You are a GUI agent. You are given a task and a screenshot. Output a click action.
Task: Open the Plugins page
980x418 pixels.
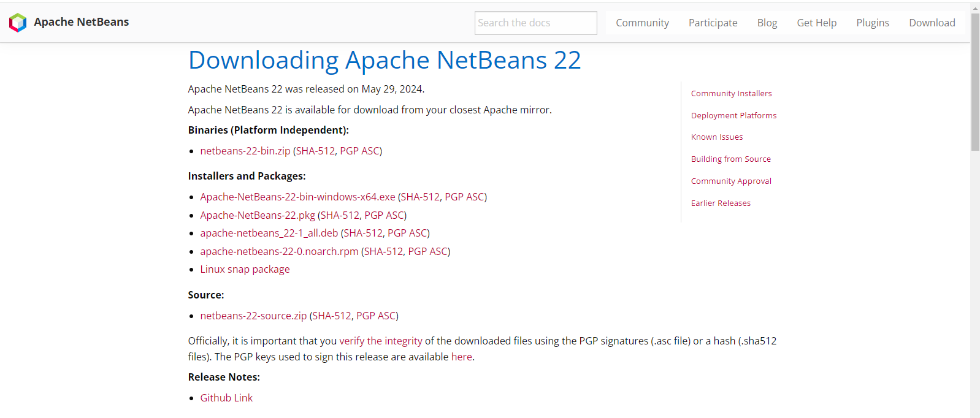coord(872,23)
